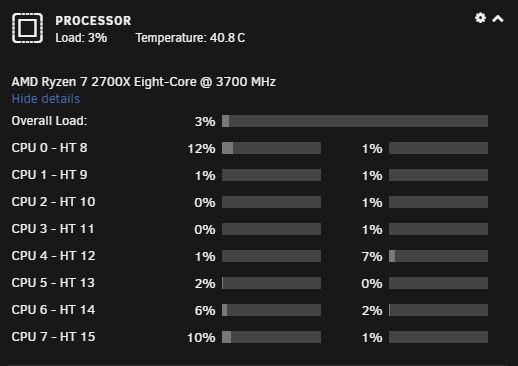This screenshot has width=518, height=366.
Task: Click the Overall Load progress bar
Action: [355, 121]
